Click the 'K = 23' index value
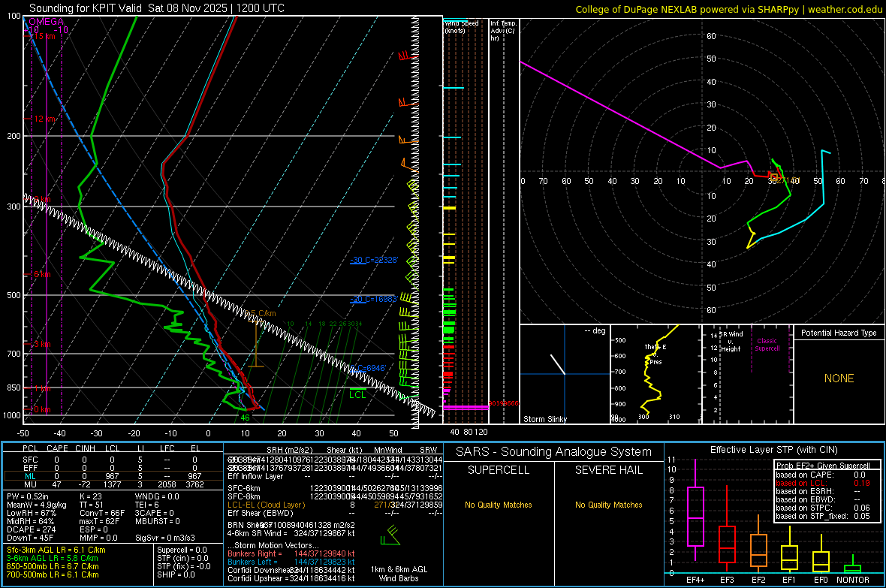This screenshot has width=886, height=588. point(92,496)
